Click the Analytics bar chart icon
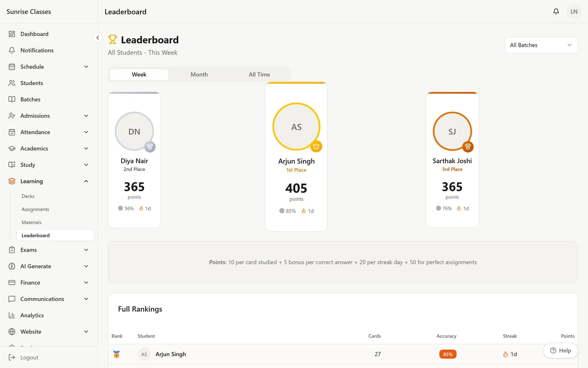588x368 pixels. (12, 315)
